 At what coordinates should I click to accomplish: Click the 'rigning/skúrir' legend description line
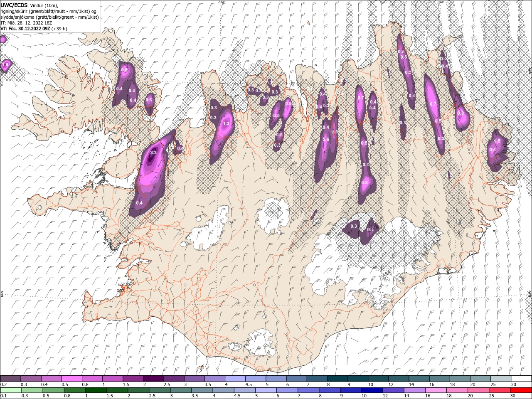(49, 11)
